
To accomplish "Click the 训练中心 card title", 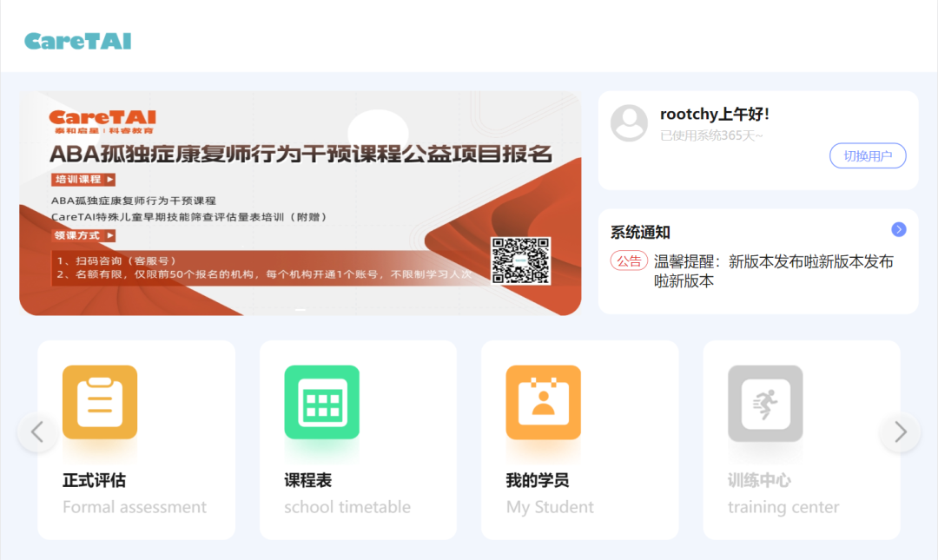I will point(759,480).
